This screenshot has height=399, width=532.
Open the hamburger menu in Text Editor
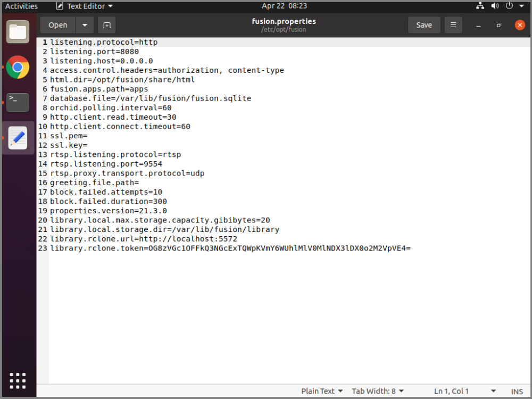click(x=453, y=24)
